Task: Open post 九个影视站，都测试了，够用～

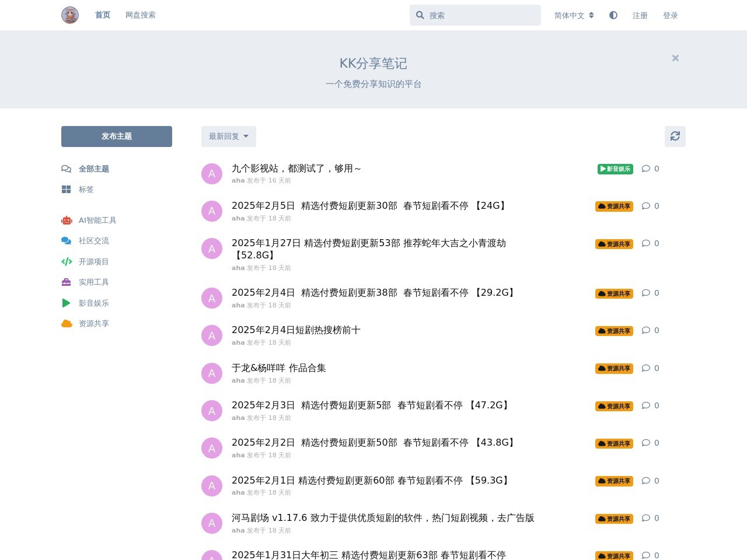Action: pos(296,169)
